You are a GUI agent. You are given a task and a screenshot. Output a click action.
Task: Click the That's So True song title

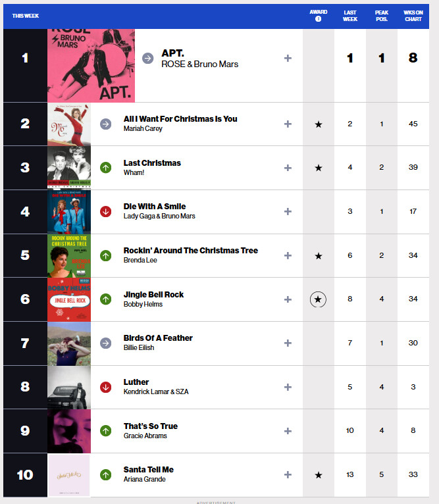tap(151, 426)
